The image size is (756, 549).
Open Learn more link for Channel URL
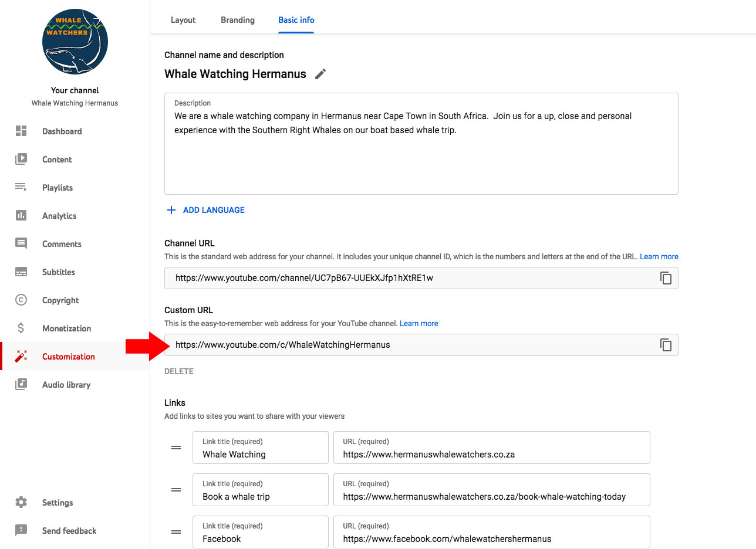click(659, 257)
